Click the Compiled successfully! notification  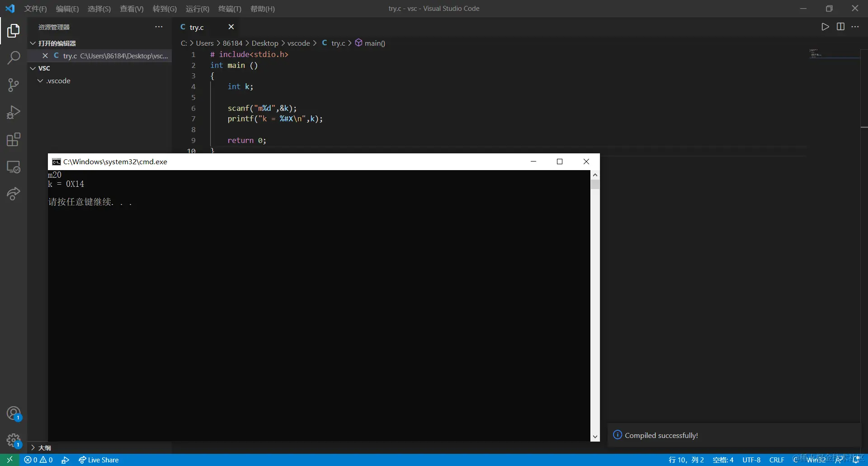[x=734, y=435]
